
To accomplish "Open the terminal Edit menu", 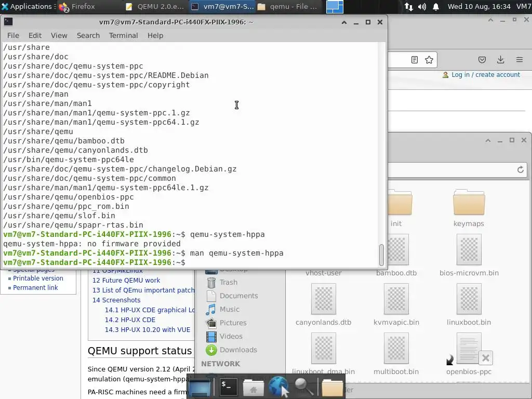I will (x=35, y=36).
